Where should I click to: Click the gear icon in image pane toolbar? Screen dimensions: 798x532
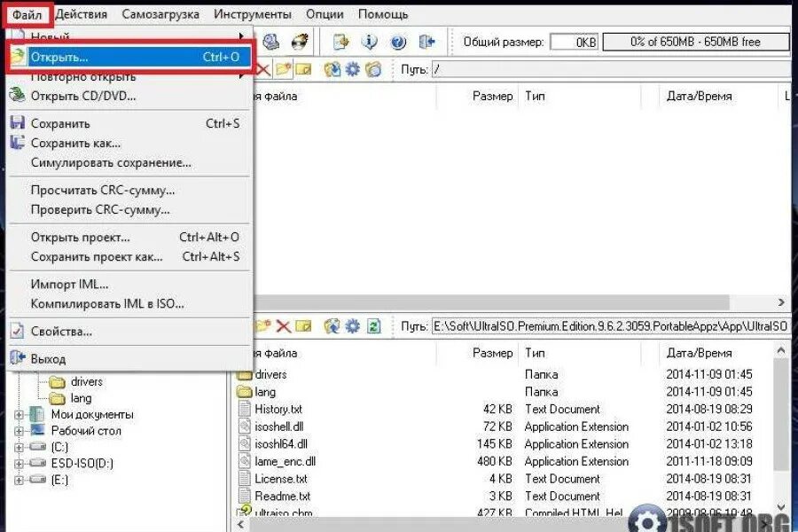point(353,69)
